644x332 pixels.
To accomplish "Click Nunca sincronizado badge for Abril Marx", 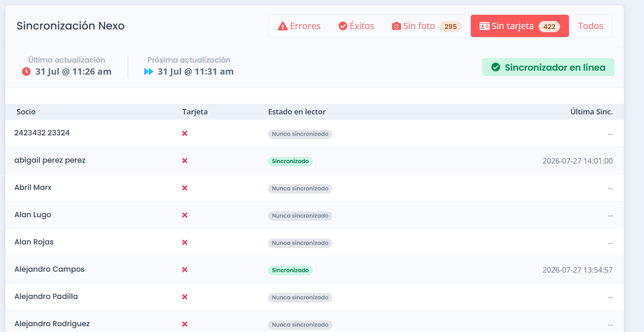I will click(300, 189).
